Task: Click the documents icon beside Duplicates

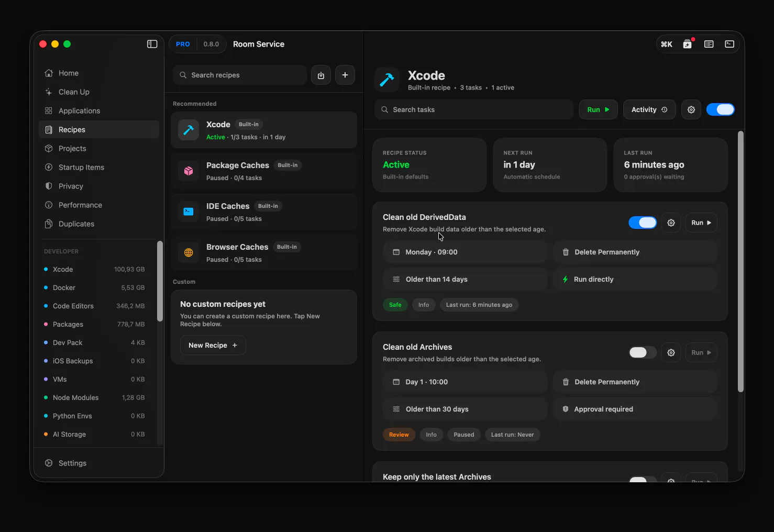Action: 49,224
